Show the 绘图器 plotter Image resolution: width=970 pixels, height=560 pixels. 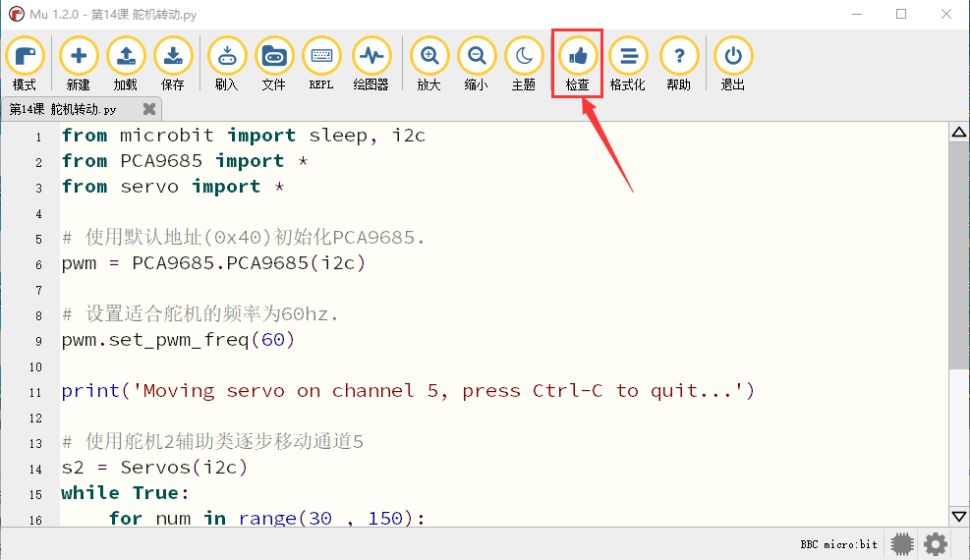371,64
